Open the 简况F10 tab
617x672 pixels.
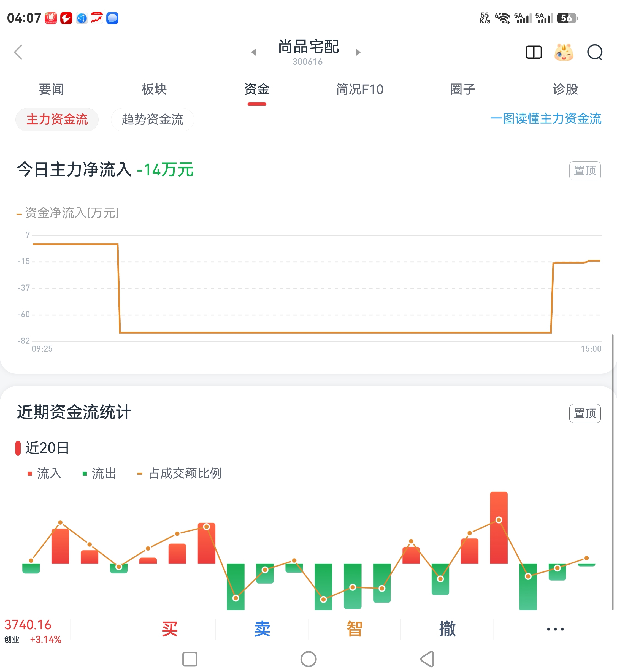point(359,89)
